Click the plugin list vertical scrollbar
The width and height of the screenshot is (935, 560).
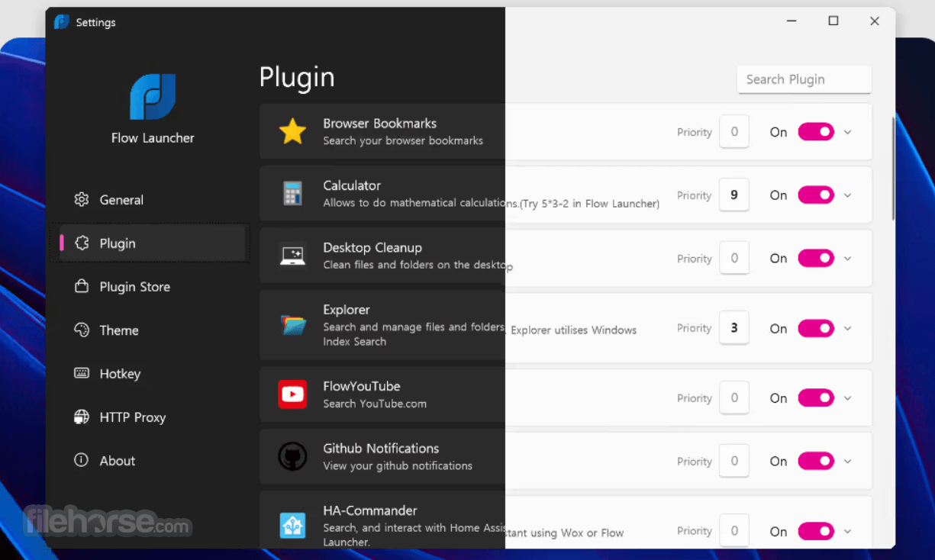[x=892, y=169]
